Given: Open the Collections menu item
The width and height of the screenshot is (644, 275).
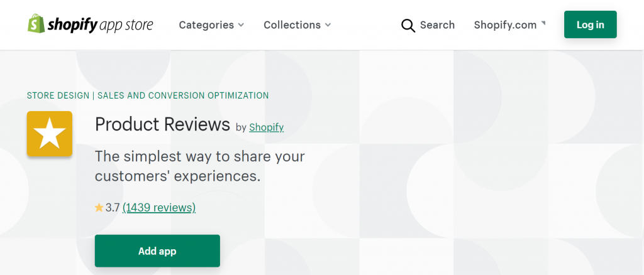Looking at the screenshot, I should click(x=297, y=25).
